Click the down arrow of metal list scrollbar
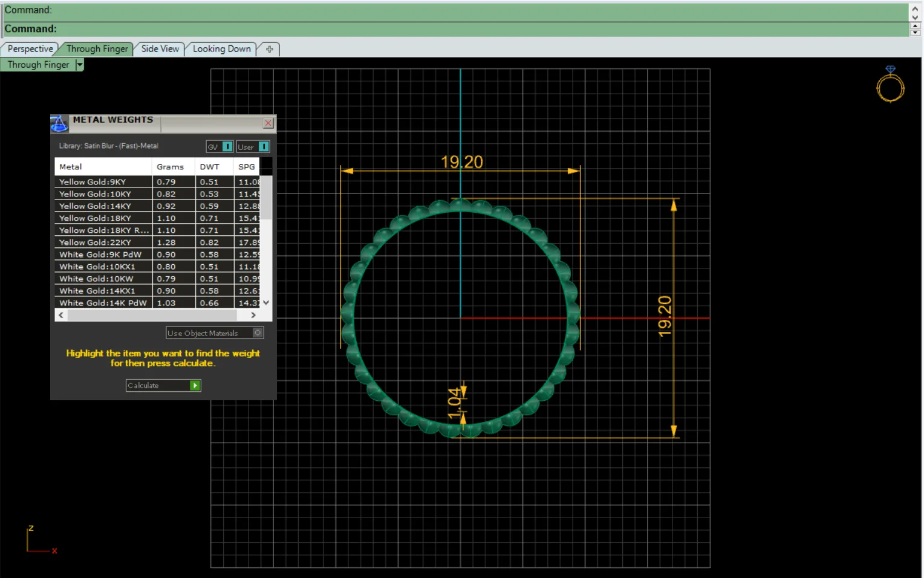The width and height of the screenshot is (924, 578). [x=266, y=302]
